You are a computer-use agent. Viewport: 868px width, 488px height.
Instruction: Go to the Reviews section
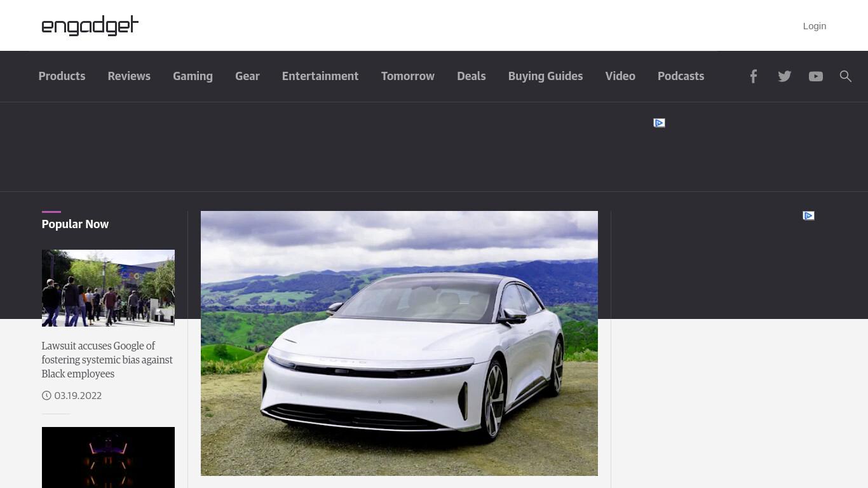click(129, 76)
